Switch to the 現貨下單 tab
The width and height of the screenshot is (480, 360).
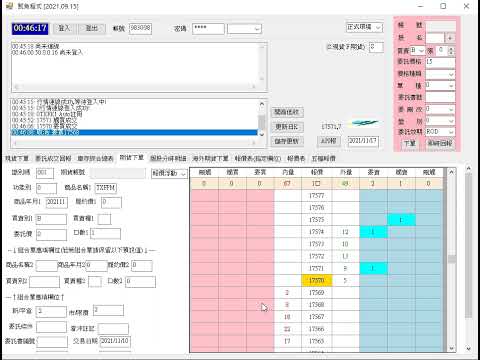(17, 158)
